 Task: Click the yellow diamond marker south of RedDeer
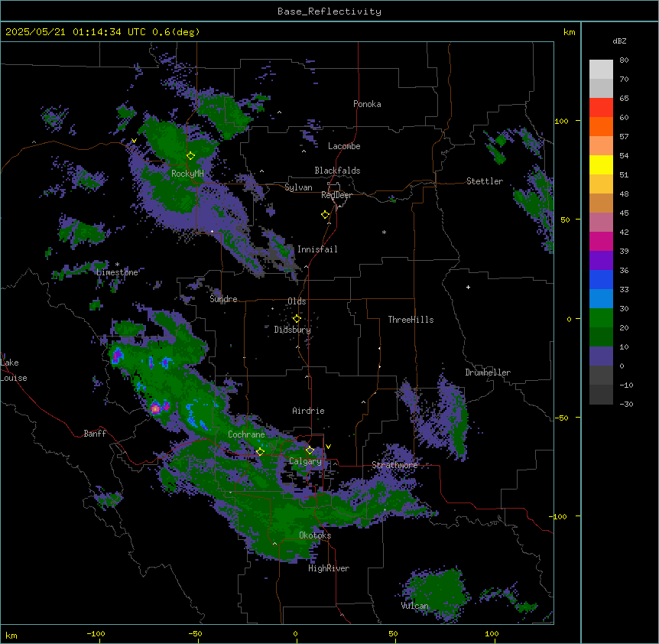(326, 215)
